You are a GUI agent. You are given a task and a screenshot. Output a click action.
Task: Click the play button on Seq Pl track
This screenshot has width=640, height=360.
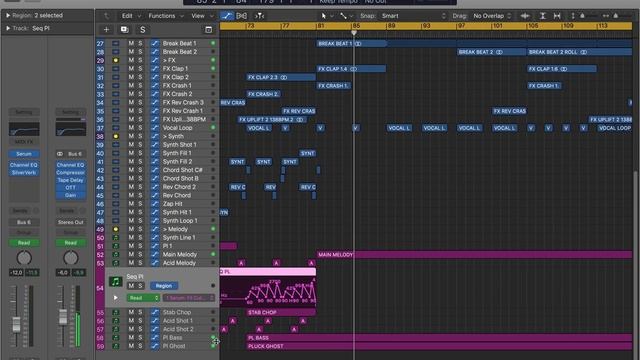pos(116,298)
